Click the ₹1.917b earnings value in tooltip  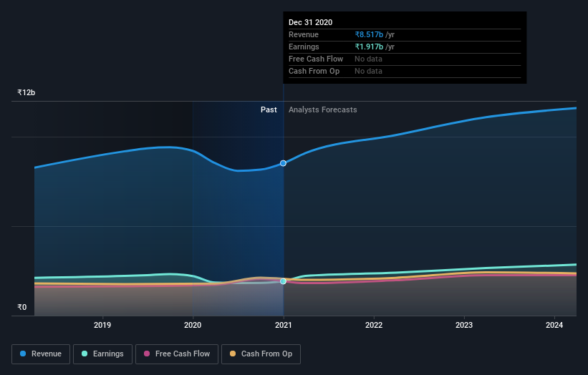(x=370, y=47)
